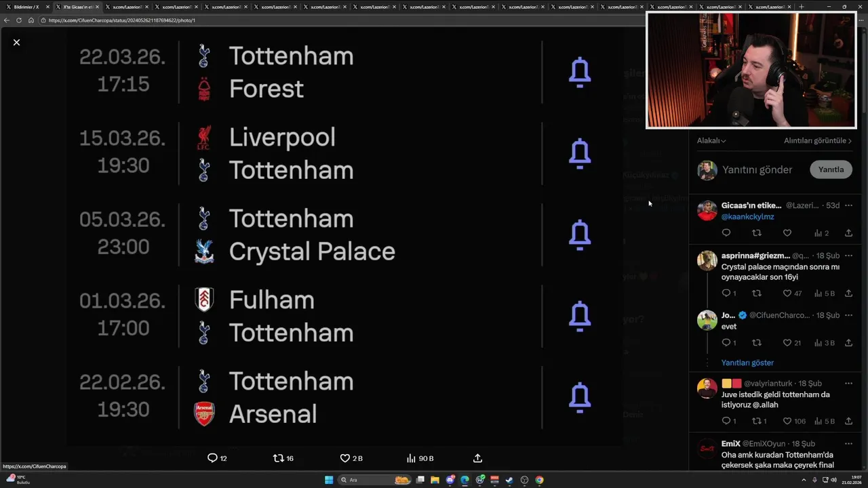The width and height of the screenshot is (868, 488).
Task: Toggle the bell for Liverpool vs Tottenham
Action: coord(580,154)
